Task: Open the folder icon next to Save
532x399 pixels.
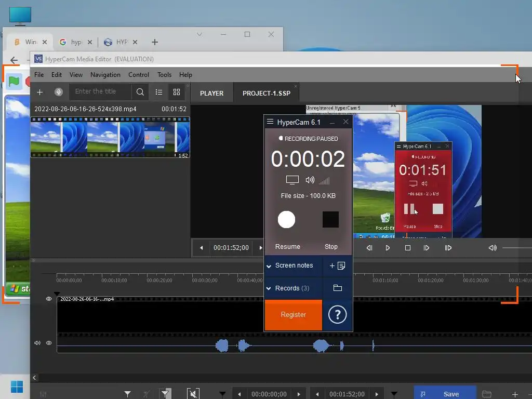Action: coord(487,394)
